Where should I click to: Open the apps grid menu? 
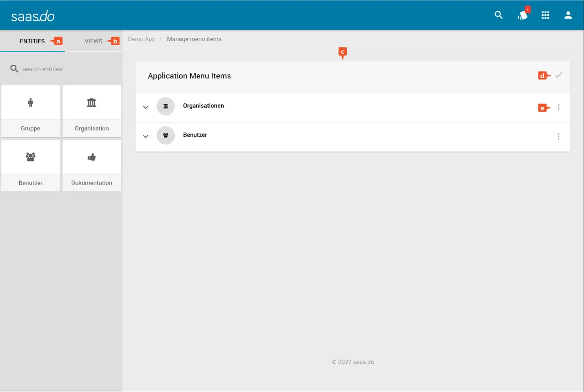[x=545, y=15]
